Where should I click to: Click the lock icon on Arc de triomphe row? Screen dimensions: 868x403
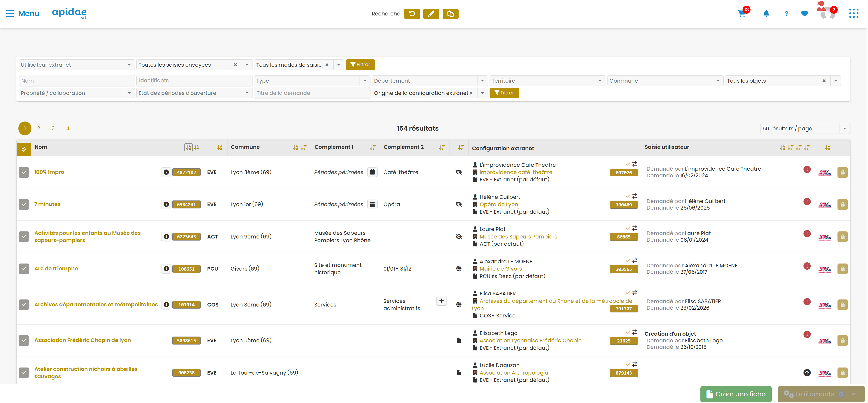point(842,269)
